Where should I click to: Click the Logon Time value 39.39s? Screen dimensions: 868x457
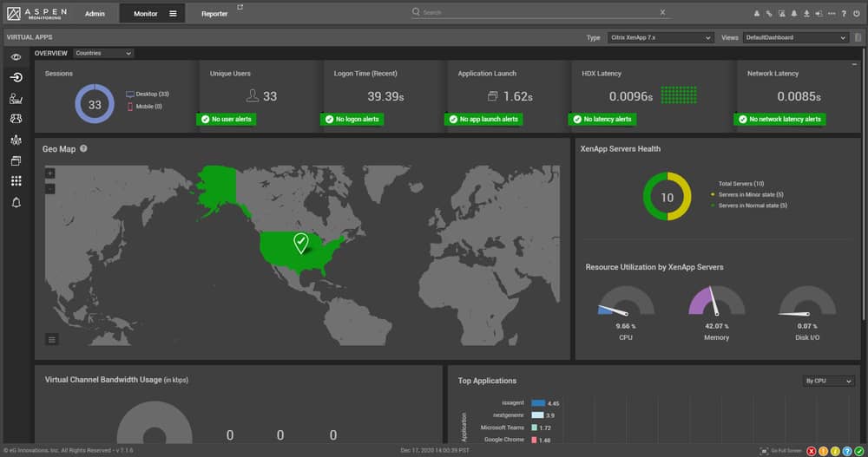(385, 96)
